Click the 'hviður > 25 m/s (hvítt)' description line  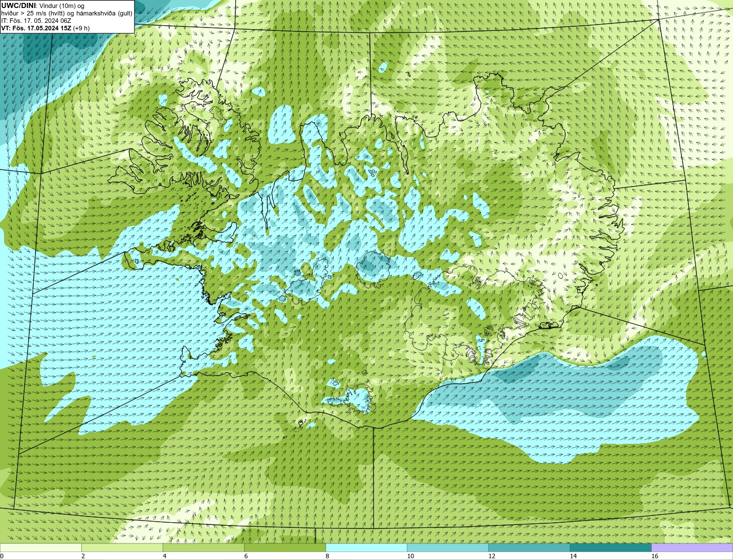(66, 13)
